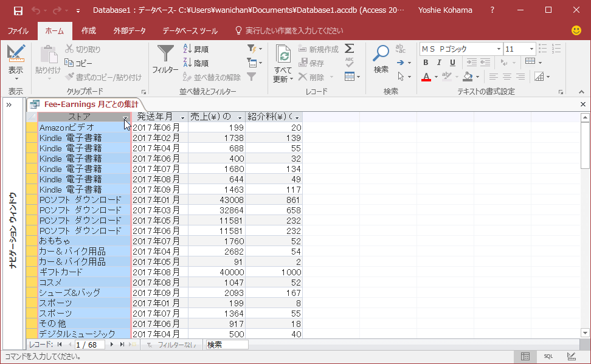
Task: Open the 売上(¥) column dropdown arrow
Action: pyautogui.click(x=240, y=117)
